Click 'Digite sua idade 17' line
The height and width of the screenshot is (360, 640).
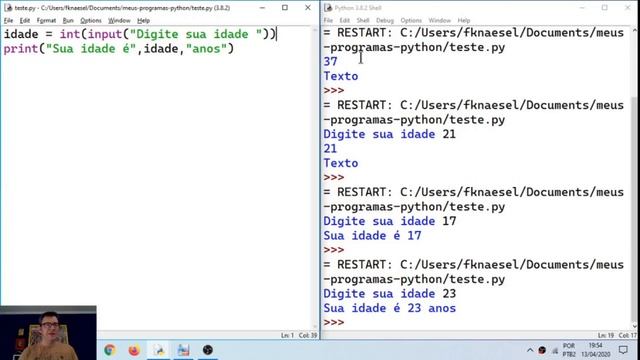389,221
